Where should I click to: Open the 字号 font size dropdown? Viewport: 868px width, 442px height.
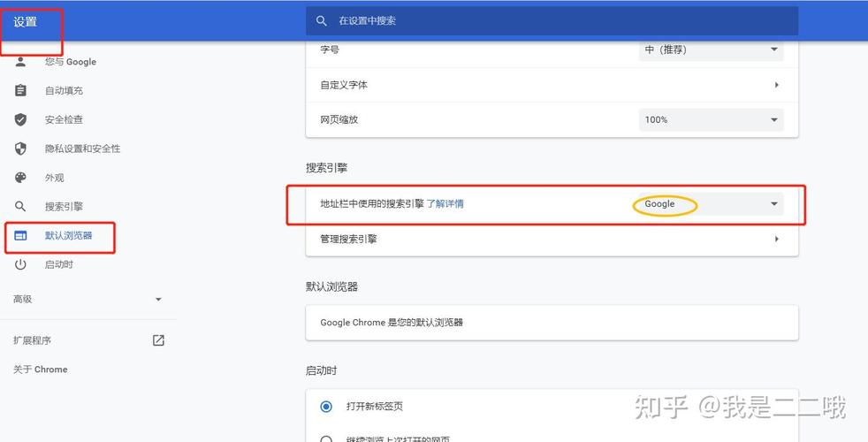pyautogui.click(x=711, y=50)
